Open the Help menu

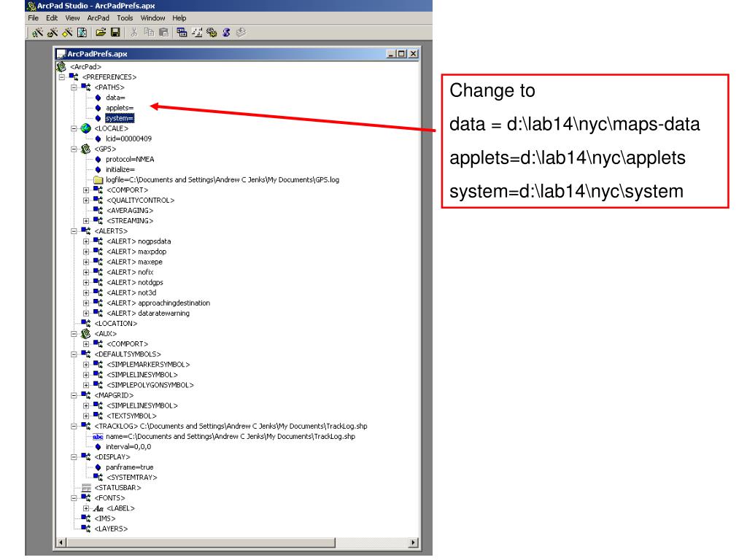tap(179, 18)
